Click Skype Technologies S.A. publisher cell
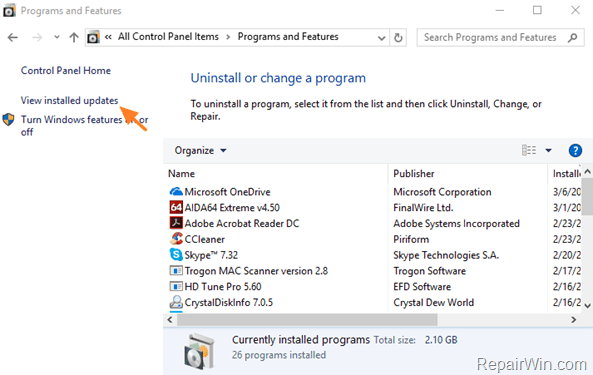 click(x=446, y=255)
